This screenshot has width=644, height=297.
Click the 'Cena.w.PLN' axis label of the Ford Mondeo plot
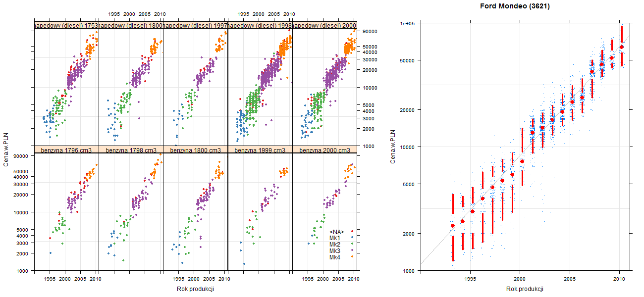tap(392, 147)
